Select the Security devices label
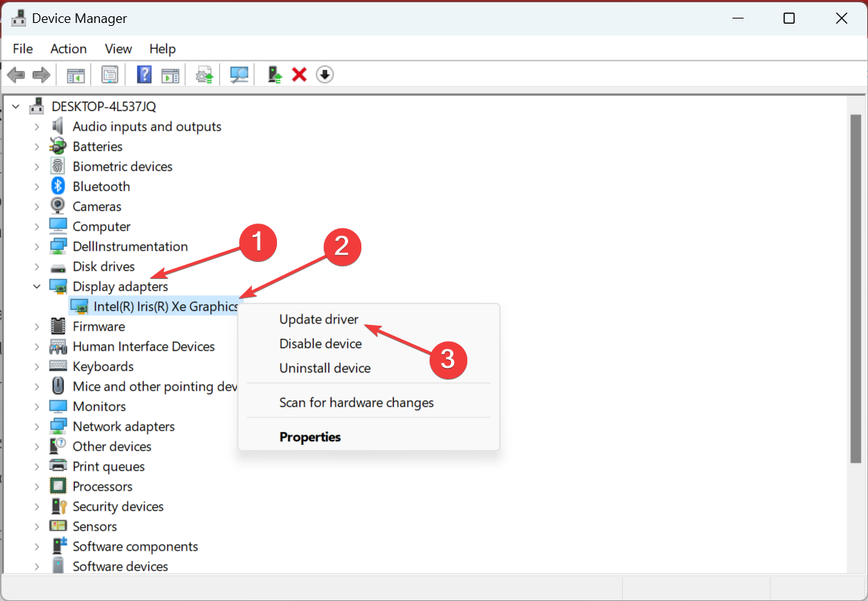 pyautogui.click(x=118, y=507)
